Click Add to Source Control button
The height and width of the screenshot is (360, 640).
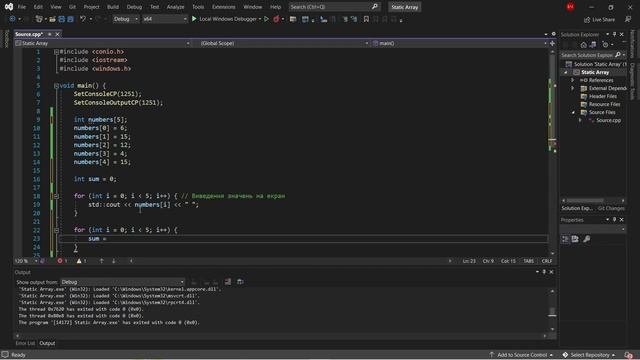[521, 355]
